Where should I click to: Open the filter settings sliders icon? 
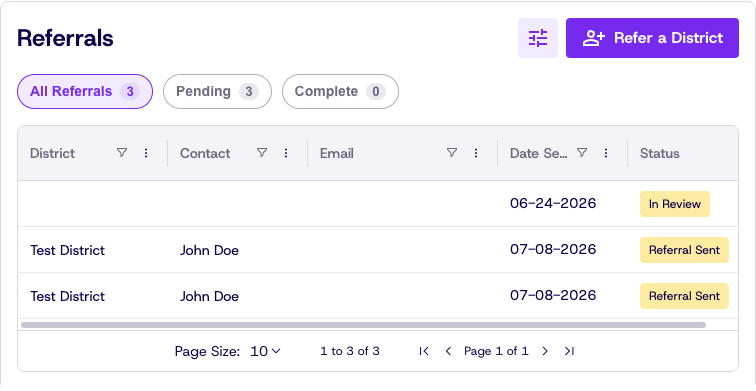[x=538, y=38]
